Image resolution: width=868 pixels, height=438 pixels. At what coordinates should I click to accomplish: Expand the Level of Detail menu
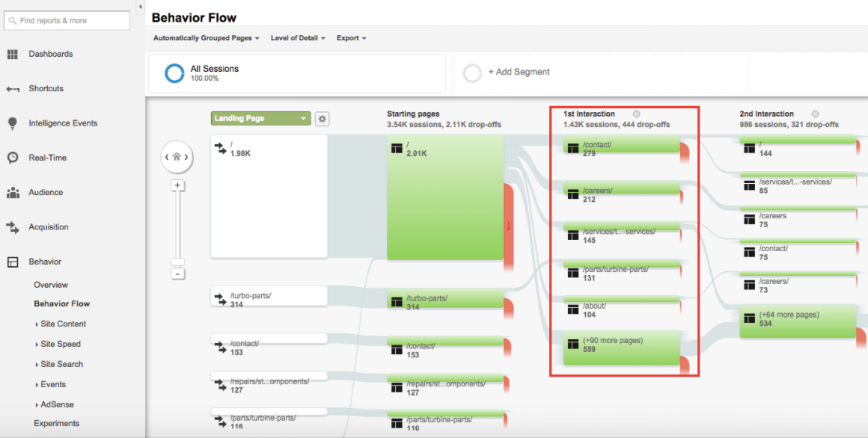coord(298,38)
